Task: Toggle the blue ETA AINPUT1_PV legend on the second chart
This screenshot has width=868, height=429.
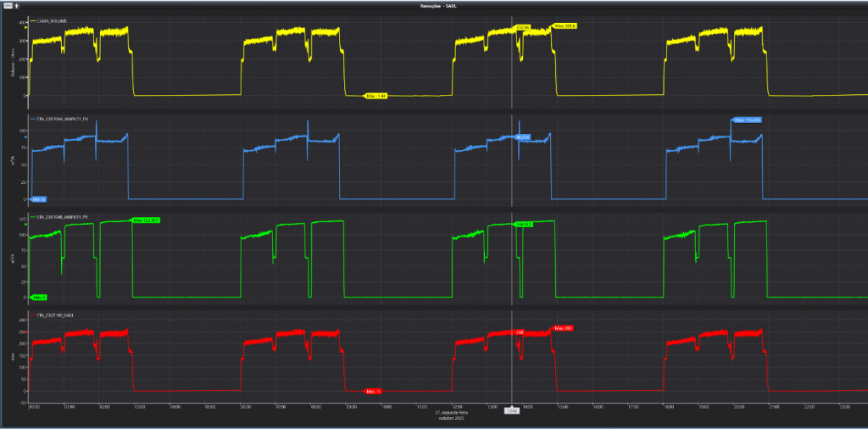Action: (59, 120)
